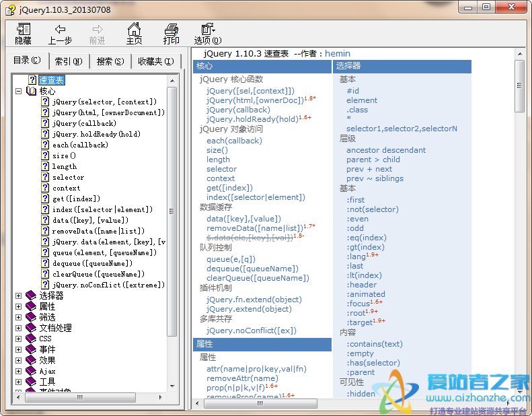This screenshot has height=416, width=532.
Task: Click the page icon of jQuery.noConflict([extreme])
Action: pos(45,285)
